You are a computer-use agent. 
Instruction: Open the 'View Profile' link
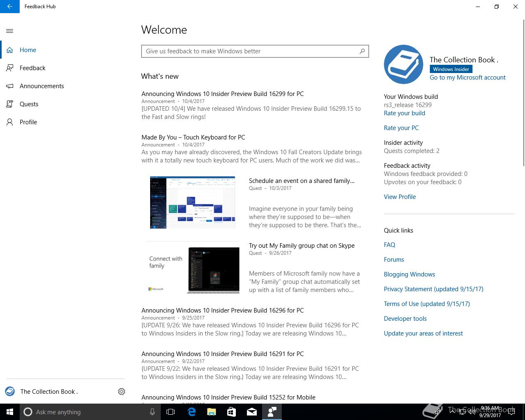[400, 197]
